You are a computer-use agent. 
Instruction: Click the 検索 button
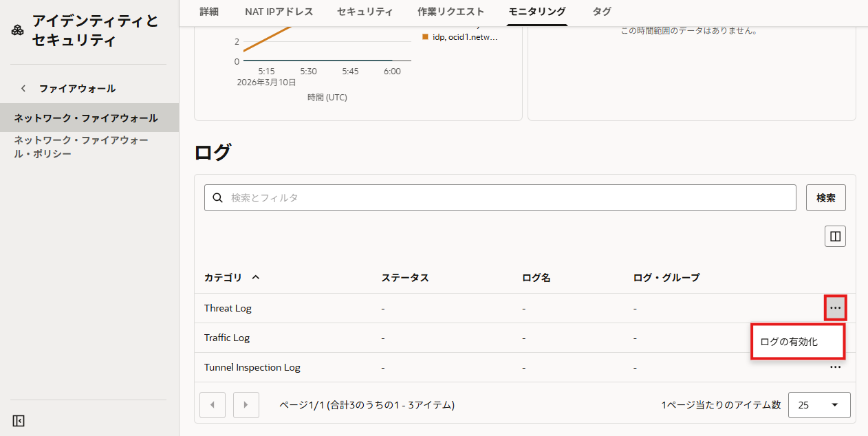point(825,197)
